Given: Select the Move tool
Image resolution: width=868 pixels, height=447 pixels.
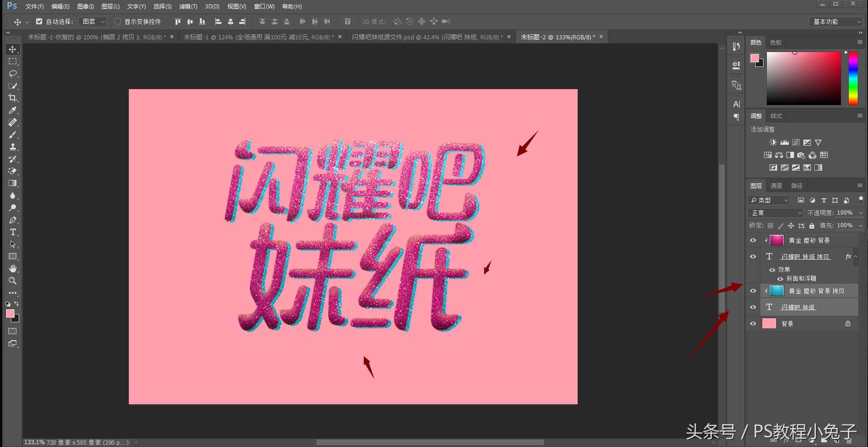Looking at the screenshot, I should pos(13,49).
